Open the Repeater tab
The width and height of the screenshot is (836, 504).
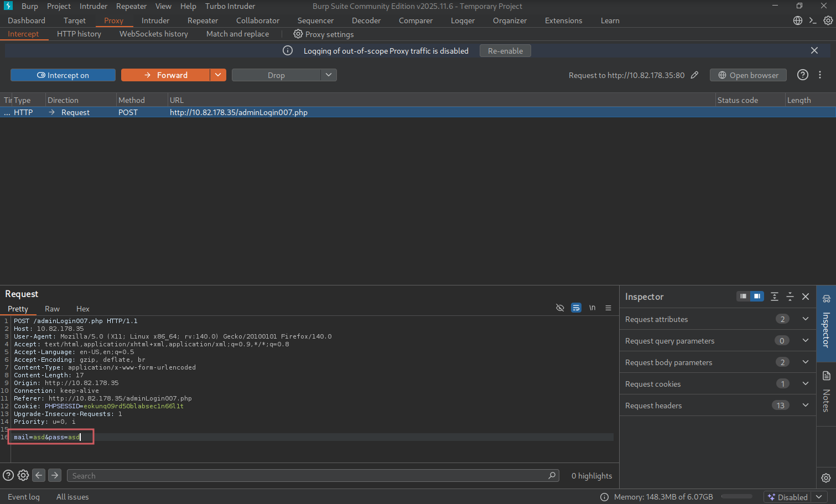[202, 20]
